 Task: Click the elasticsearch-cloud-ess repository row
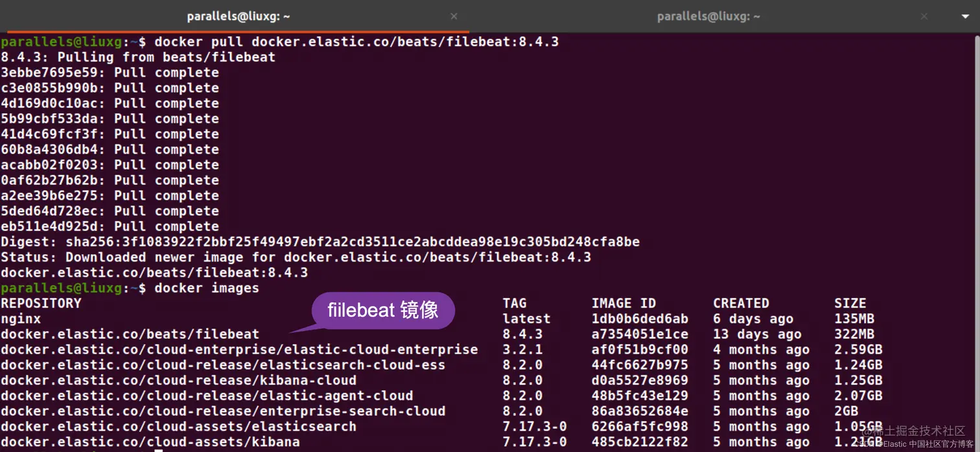(x=223, y=365)
